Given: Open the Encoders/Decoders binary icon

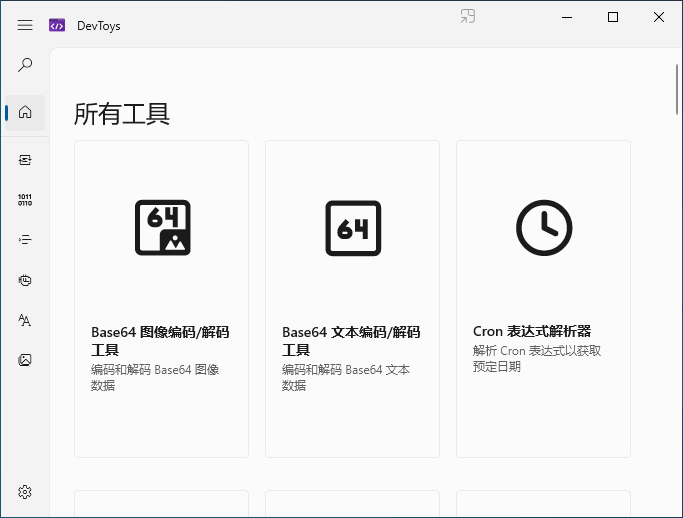Looking at the screenshot, I should pyautogui.click(x=25, y=200).
